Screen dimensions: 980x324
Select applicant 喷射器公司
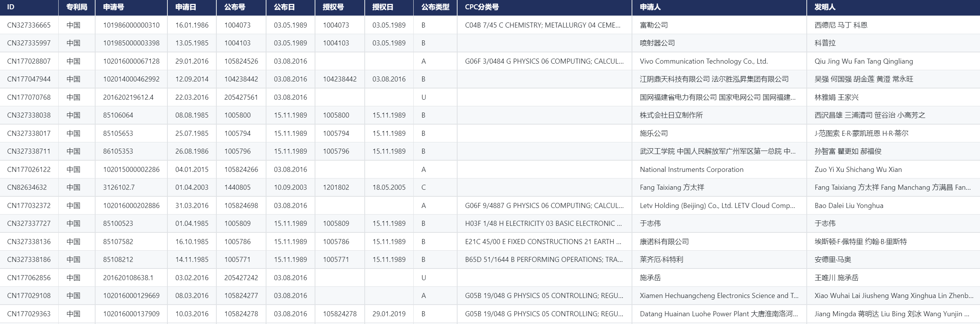point(657,43)
